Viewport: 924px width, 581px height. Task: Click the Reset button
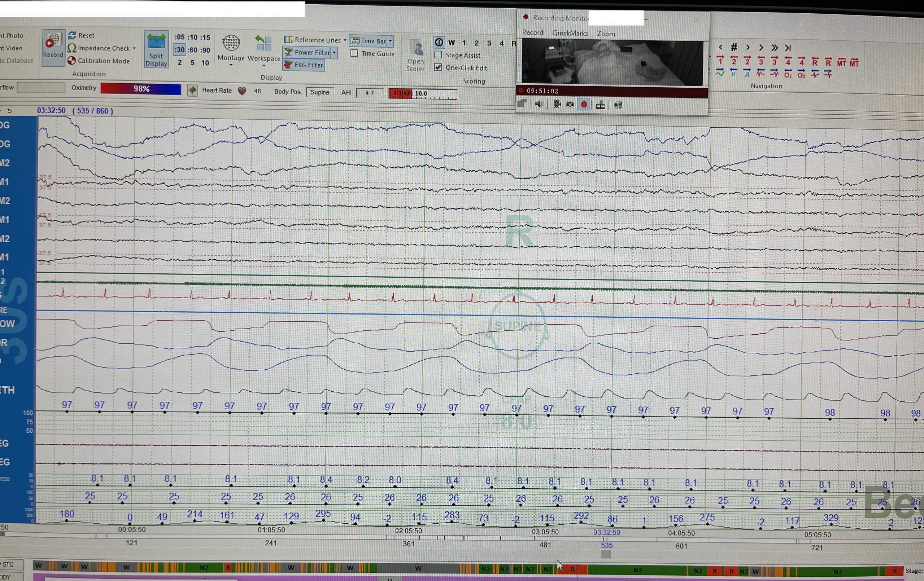click(x=81, y=35)
